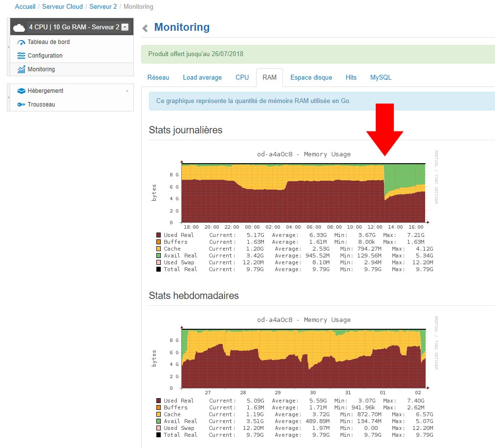Viewport: 495px width, 448px height.
Task: Click the '4 CPU | 10 Go RAM - Serveur 2' label
Action: [x=74, y=27]
